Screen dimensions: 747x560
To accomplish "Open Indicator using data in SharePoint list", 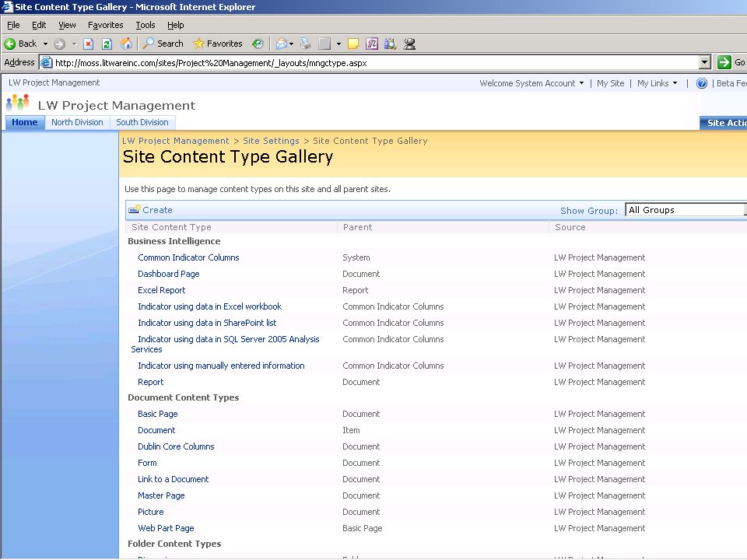I will (207, 323).
